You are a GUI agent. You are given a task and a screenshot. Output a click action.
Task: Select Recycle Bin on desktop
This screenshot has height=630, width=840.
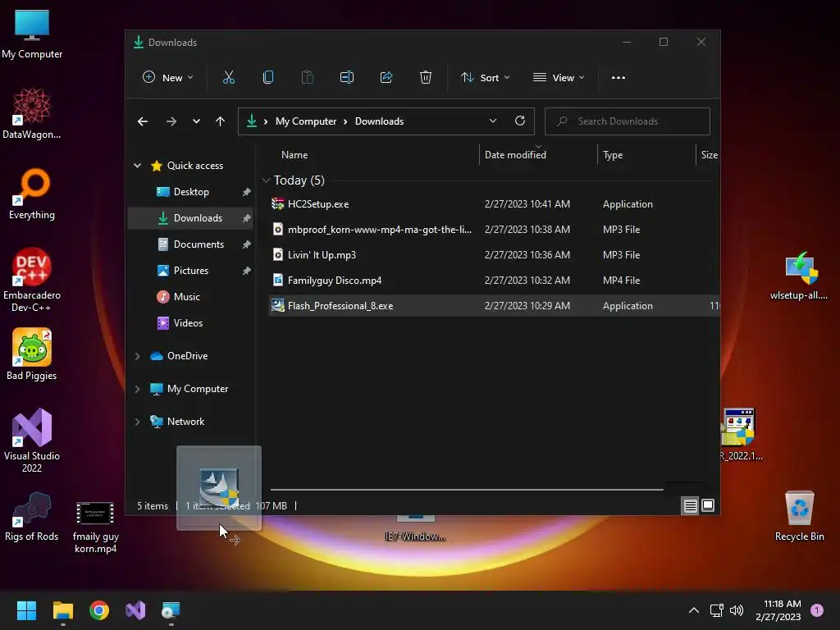click(799, 517)
